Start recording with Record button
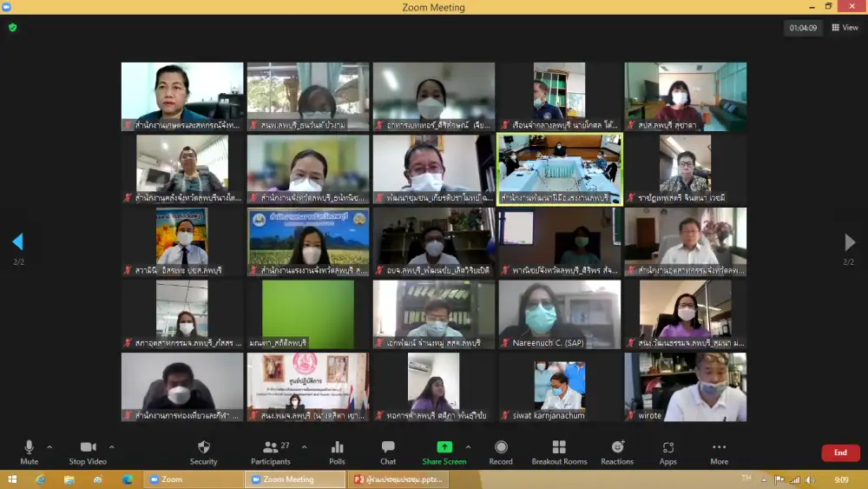 (x=501, y=452)
